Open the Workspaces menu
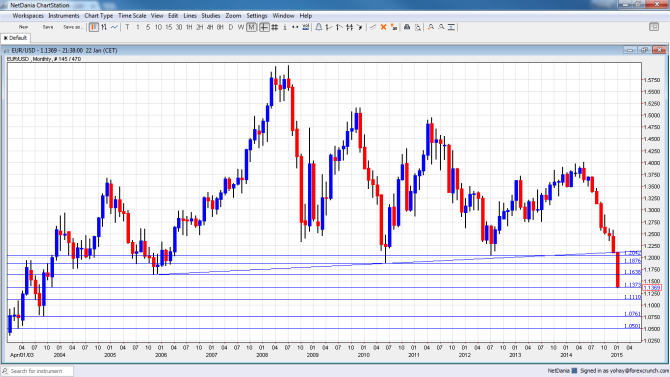This screenshot has width=670, height=377. [x=28, y=16]
